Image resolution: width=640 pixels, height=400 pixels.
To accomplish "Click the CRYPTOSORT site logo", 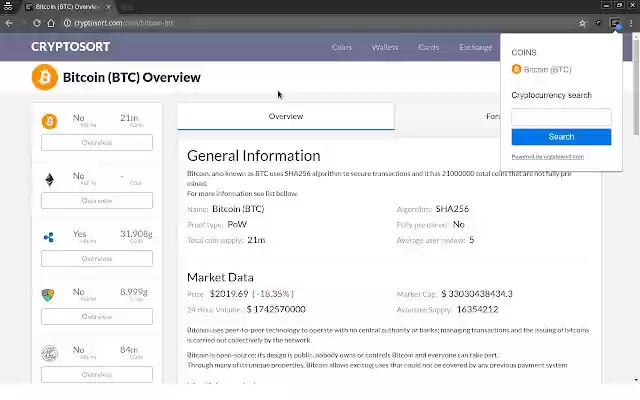I will point(70,47).
